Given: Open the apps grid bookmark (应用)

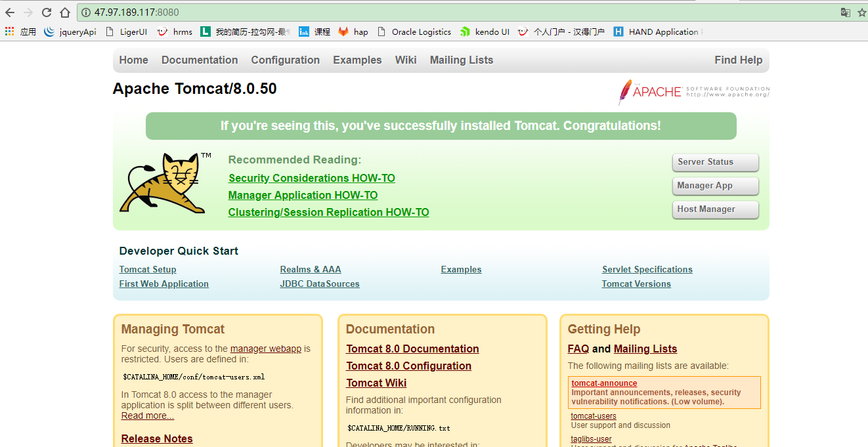Looking at the screenshot, I should click(20, 32).
